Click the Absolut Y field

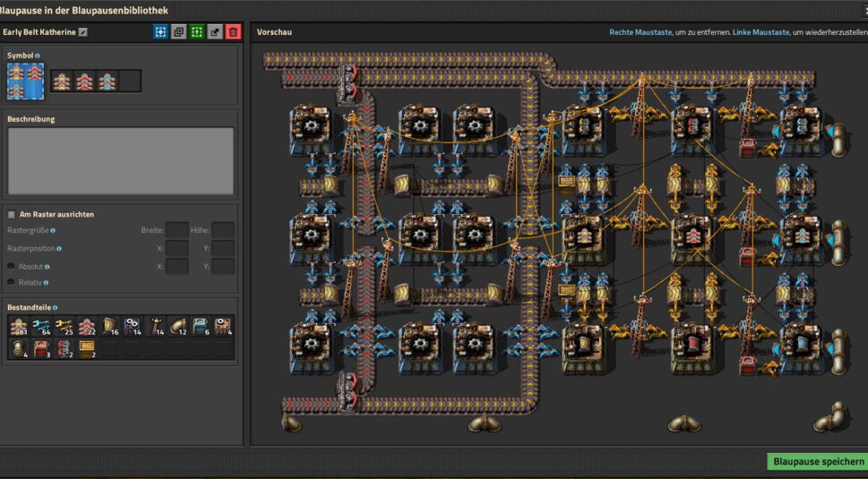[222, 267]
